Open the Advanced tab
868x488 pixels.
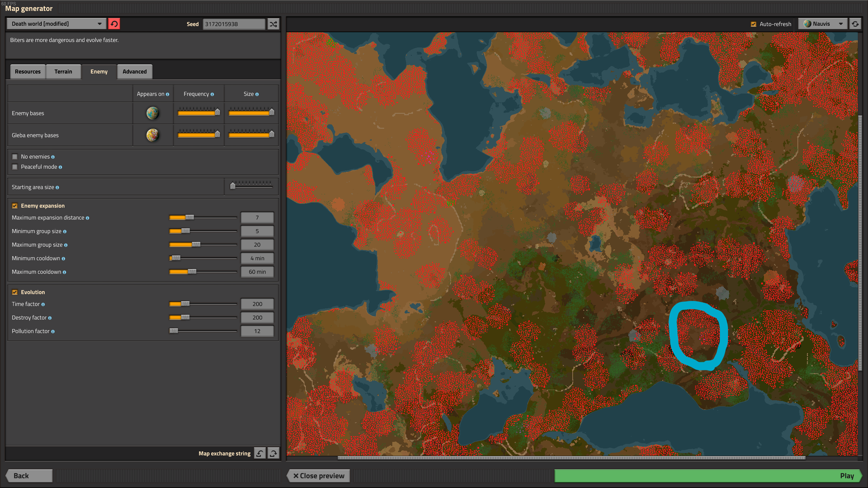pyautogui.click(x=135, y=72)
